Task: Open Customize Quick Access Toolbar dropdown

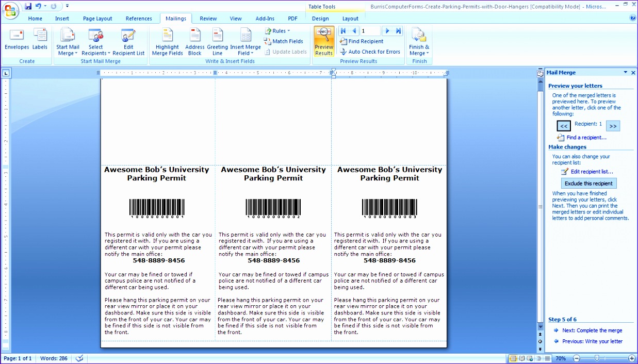Action: 68,6
